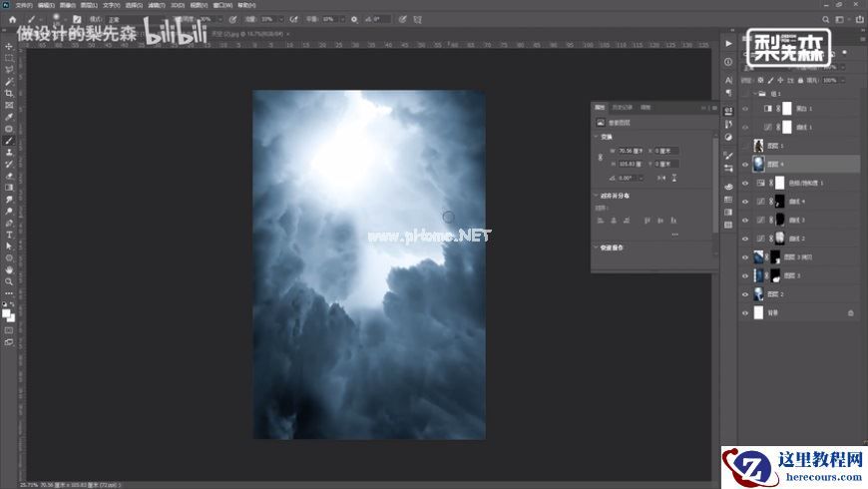The image size is (868, 489).
Task: Select the Eyedropper tool
Action: pos(9,117)
